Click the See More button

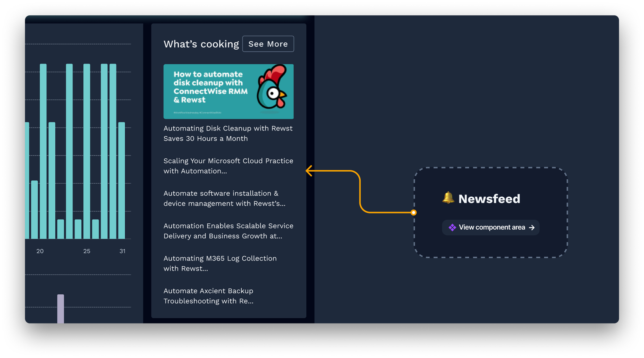[268, 44]
